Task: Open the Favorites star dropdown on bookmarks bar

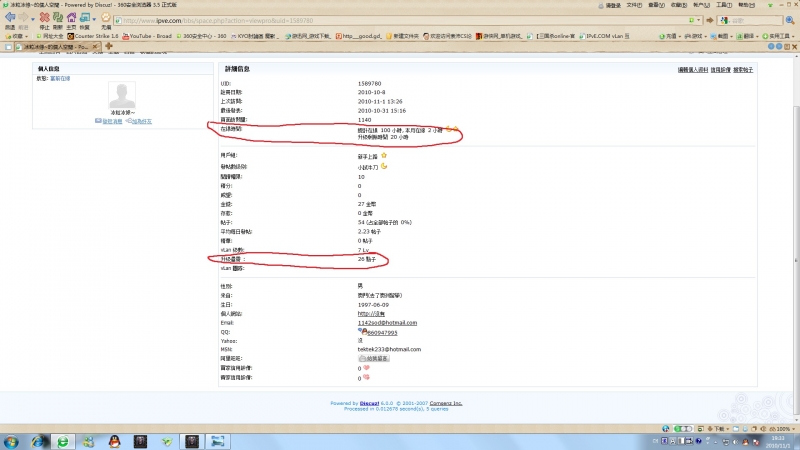Action: pos(16,36)
